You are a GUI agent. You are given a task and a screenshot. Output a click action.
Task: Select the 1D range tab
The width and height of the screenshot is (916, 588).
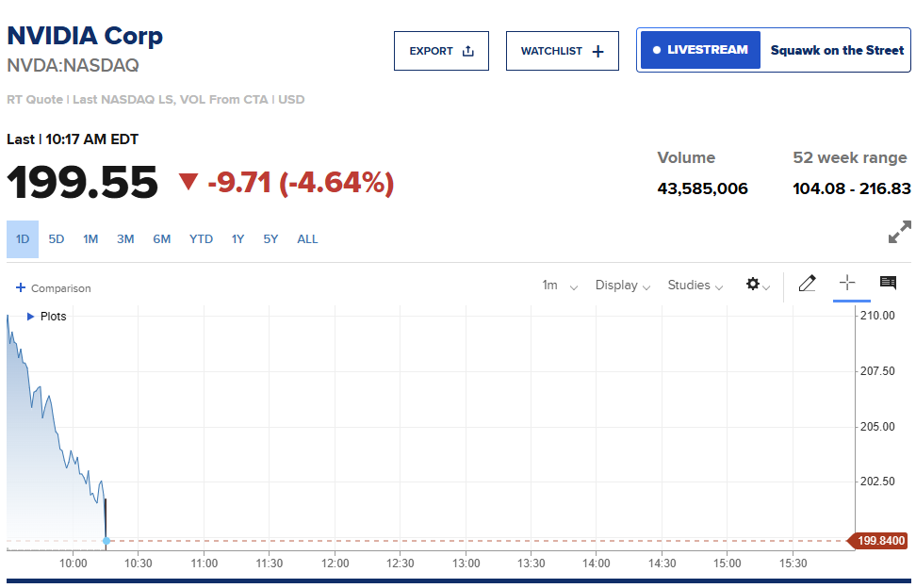point(23,239)
